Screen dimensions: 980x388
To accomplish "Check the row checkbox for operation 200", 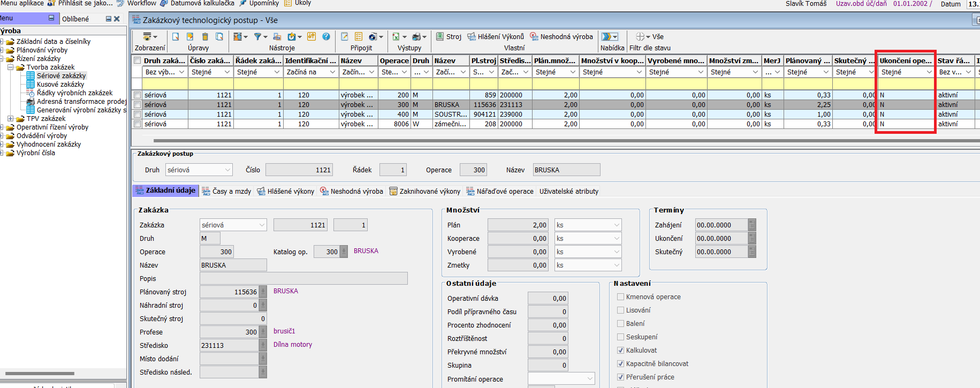I will [x=138, y=95].
